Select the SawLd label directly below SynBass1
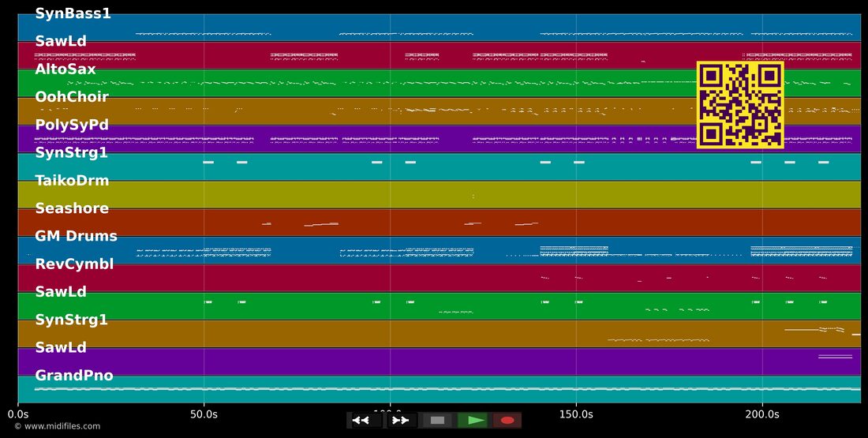This screenshot has height=438, width=868. click(x=60, y=41)
